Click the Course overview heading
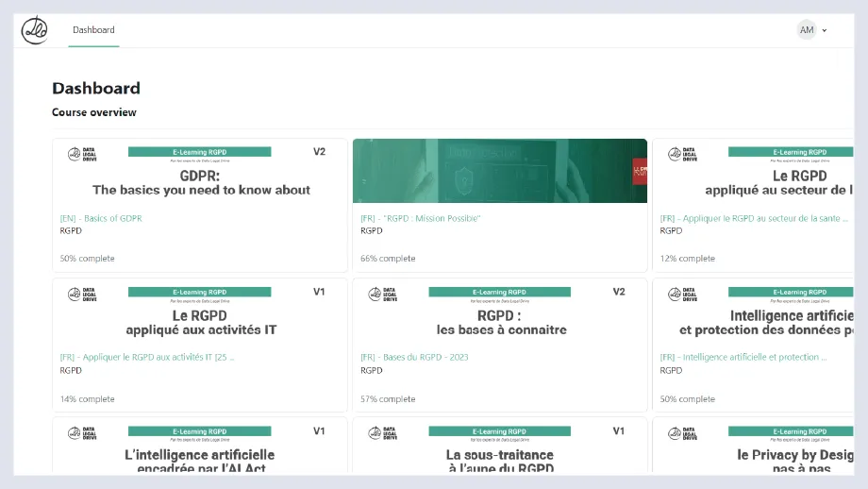868x489 pixels. pyautogui.click(x=94, y=112)
